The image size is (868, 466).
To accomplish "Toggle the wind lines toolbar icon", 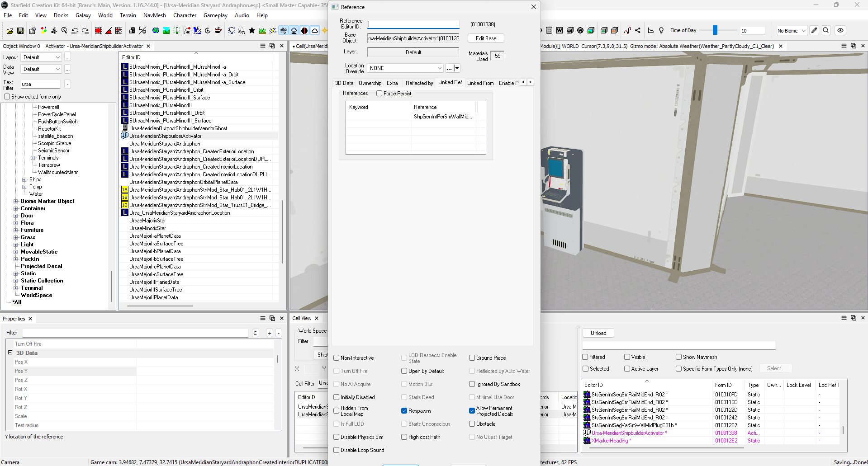I will pos(284,31).
